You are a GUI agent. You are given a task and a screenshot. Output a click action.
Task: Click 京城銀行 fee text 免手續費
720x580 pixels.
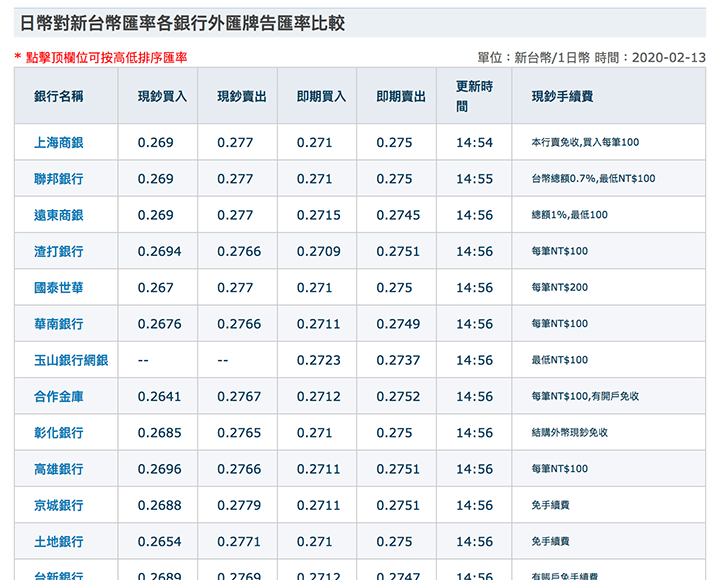point(551,505)
